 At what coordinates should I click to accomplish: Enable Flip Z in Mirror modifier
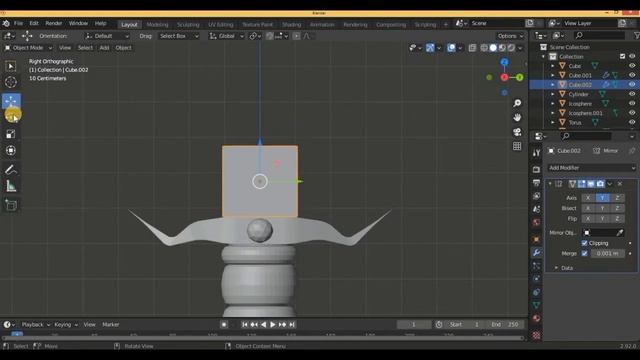click(617, 219)
